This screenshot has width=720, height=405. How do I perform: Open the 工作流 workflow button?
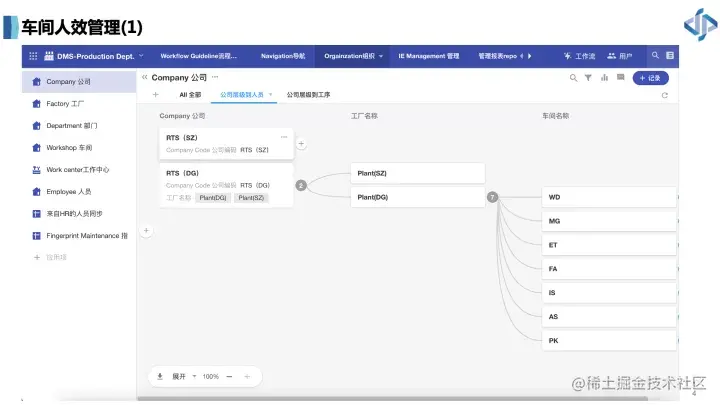coord(579,56)
